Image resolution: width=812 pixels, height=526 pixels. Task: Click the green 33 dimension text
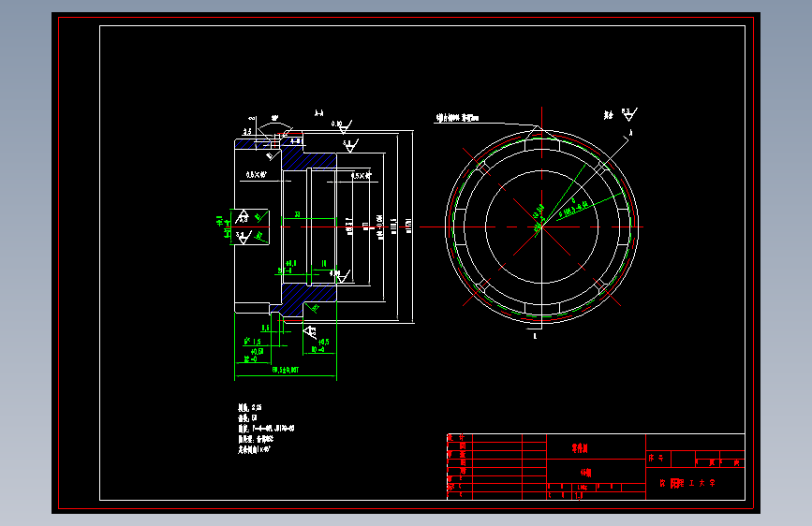pyautogui.click(x=297, y=214)
